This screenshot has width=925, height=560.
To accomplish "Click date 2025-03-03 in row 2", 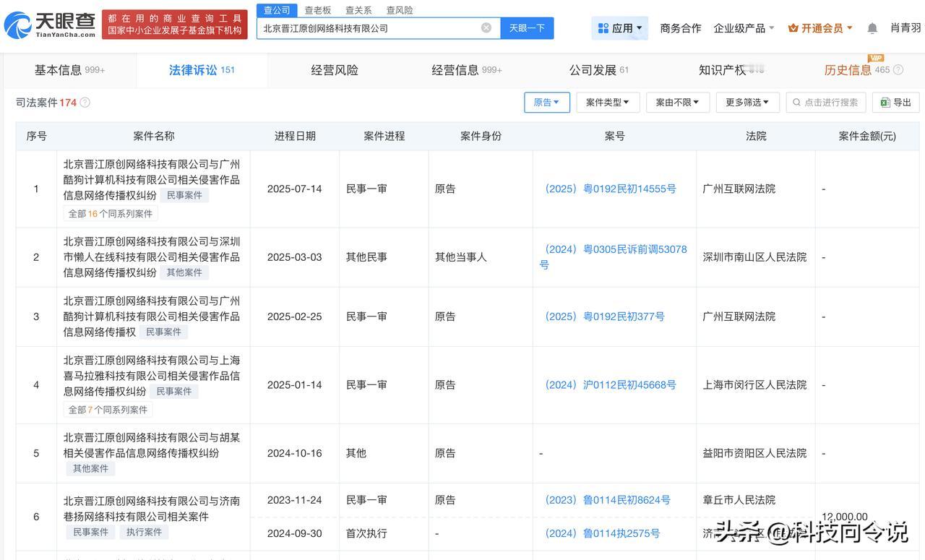I will click(x=295, y=257).
